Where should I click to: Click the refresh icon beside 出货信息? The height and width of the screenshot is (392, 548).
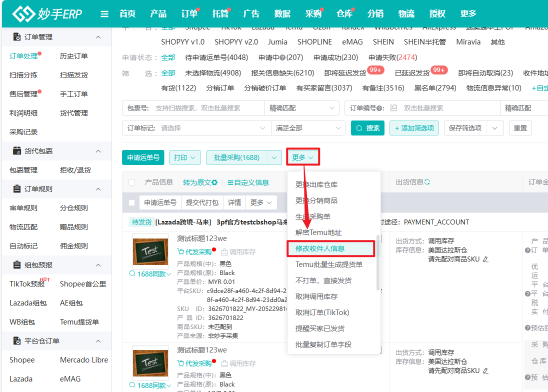point(427,182)
